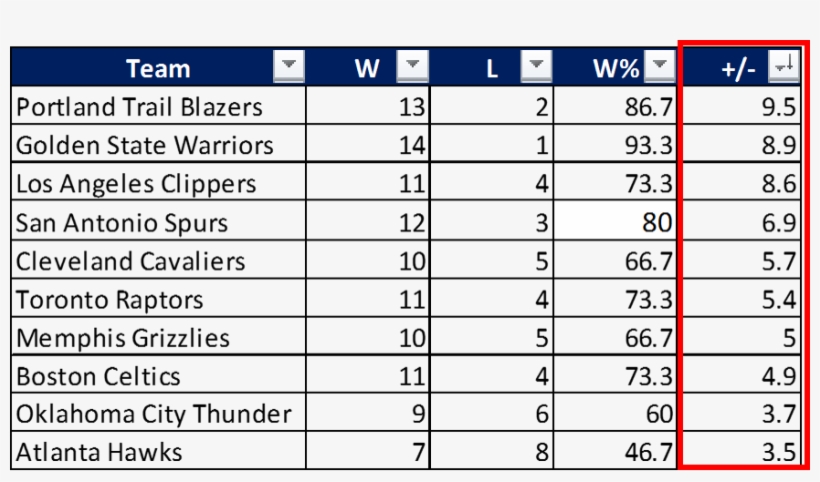Select the Memphis Grizzlies cell

[x=158, y=338]
